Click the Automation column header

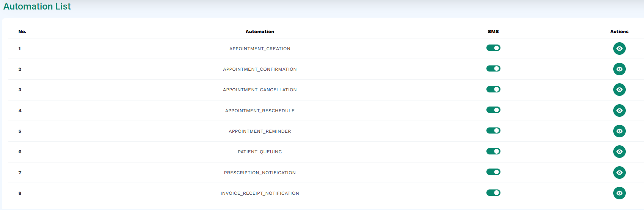[260, 32]
